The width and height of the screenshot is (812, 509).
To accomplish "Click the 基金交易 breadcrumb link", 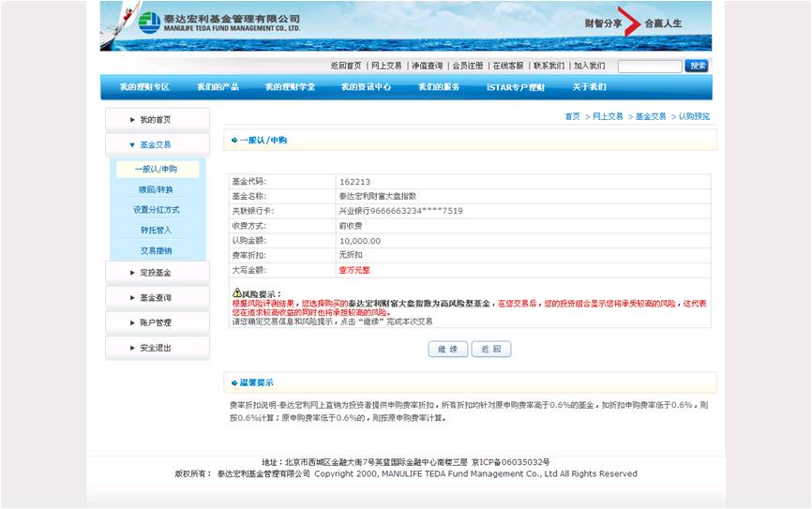I will click(651, 116).
